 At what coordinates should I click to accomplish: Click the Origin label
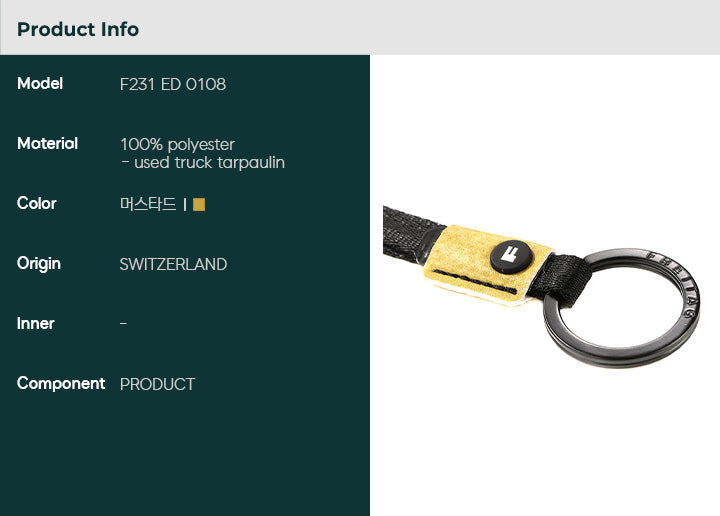tap(39, 264)
